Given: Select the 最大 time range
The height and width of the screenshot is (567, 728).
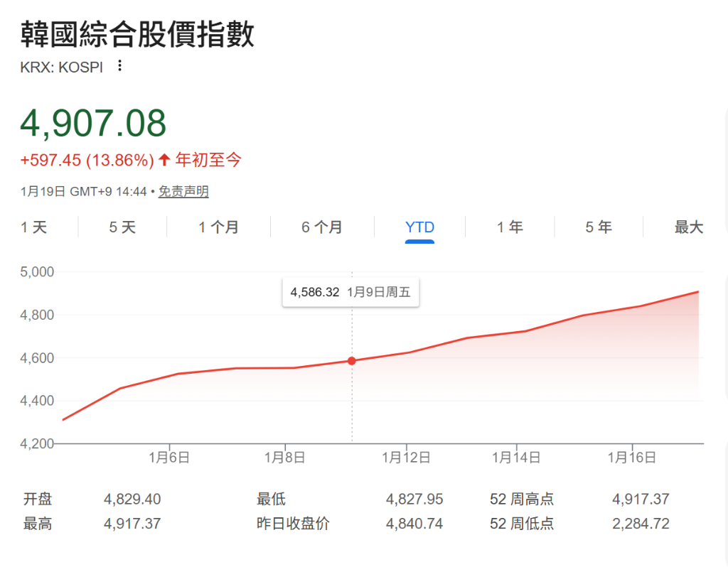Looking at the screenshot, I should [688, 227].
